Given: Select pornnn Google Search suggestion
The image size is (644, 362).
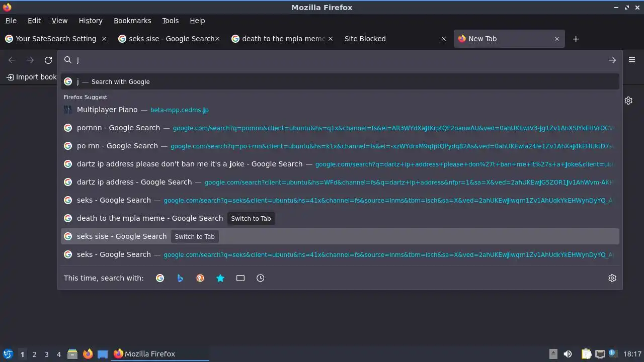Looking at the screenshot, I should pos(340,128).
